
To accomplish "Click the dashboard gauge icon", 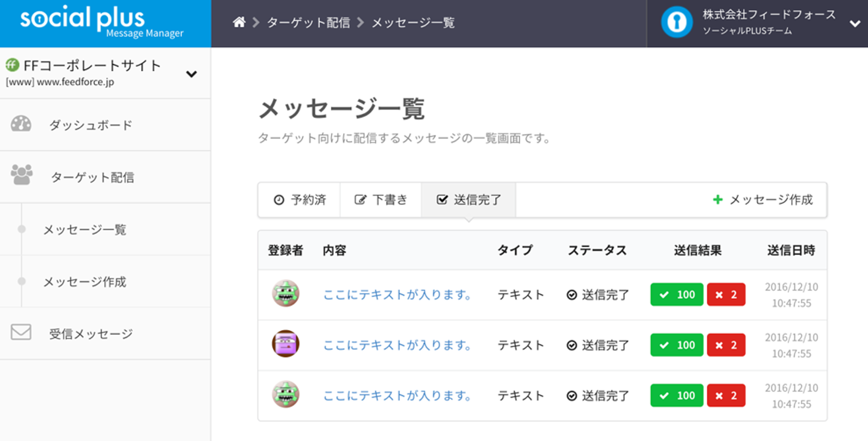I will tap(21, 124).
